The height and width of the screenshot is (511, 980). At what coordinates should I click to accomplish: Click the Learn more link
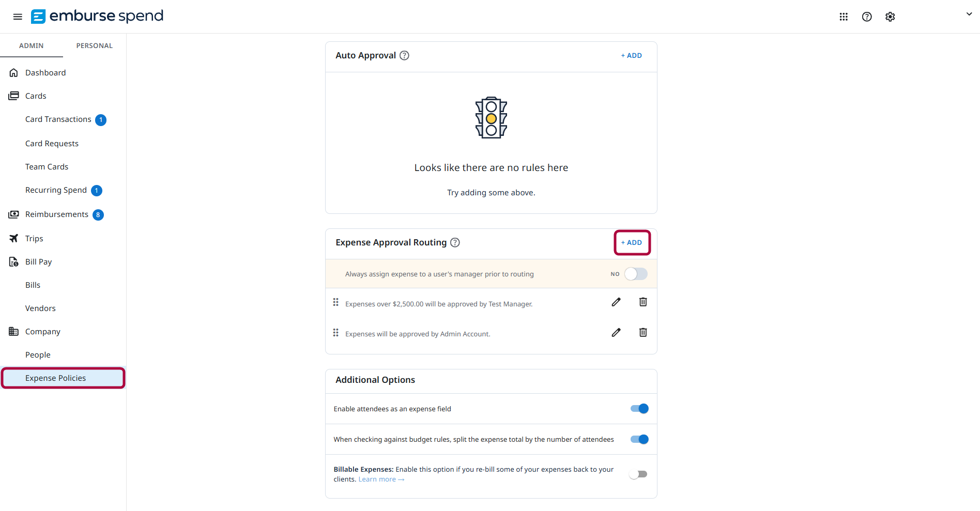pos(381,479)
